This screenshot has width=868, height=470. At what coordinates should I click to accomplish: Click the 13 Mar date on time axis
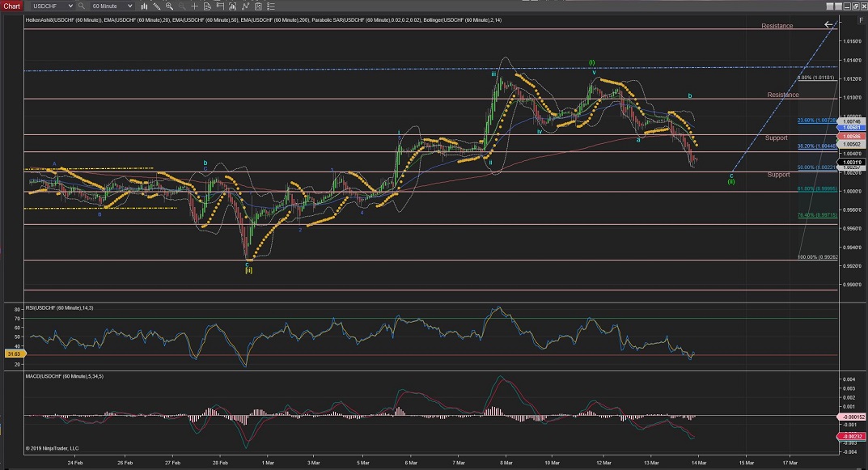tap(651, 463)
